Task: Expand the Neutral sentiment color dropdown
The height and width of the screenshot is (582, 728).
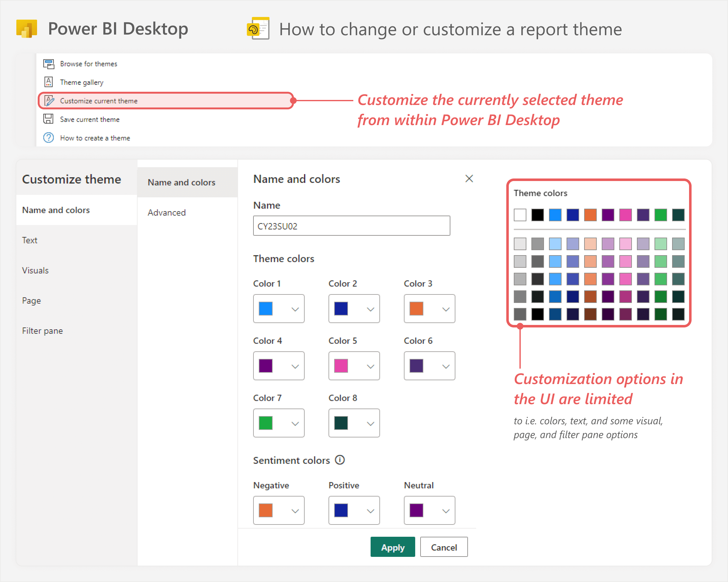Action: (x=430, y=510)
